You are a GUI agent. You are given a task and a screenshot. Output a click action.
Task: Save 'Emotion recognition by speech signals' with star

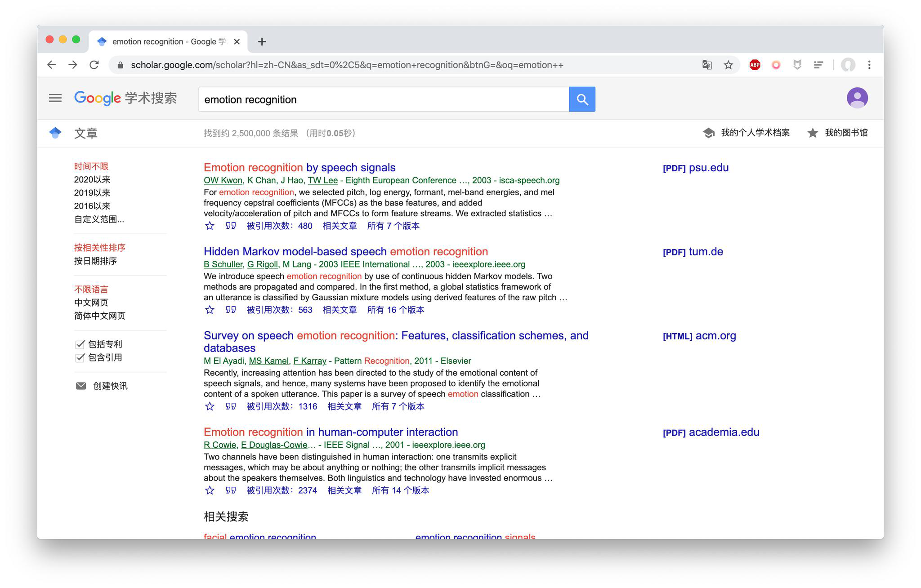(210, 226)
